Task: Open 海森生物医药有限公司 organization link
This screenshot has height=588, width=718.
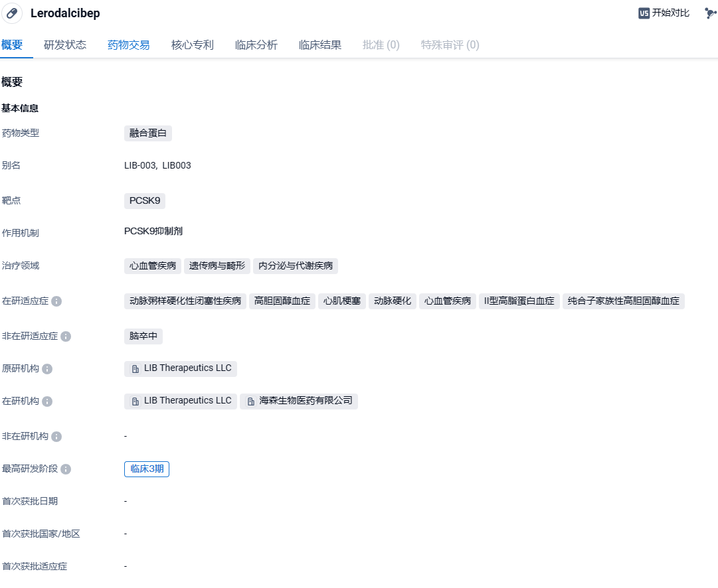Action: 298,402
